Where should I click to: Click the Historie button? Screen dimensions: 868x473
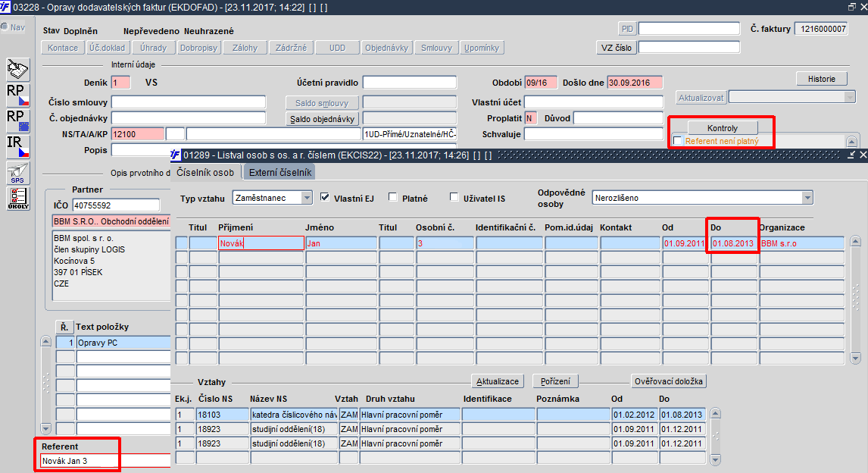coord(822,79)
